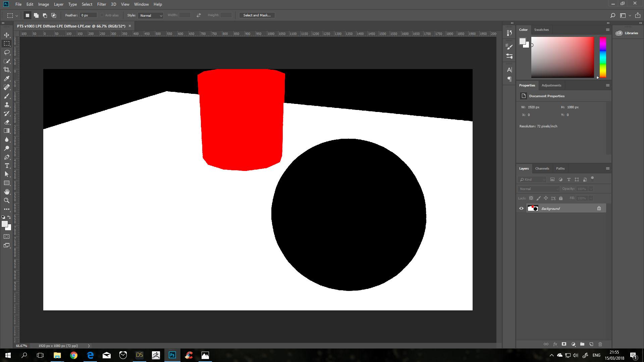Open the Filter menu

pos(101,4)
